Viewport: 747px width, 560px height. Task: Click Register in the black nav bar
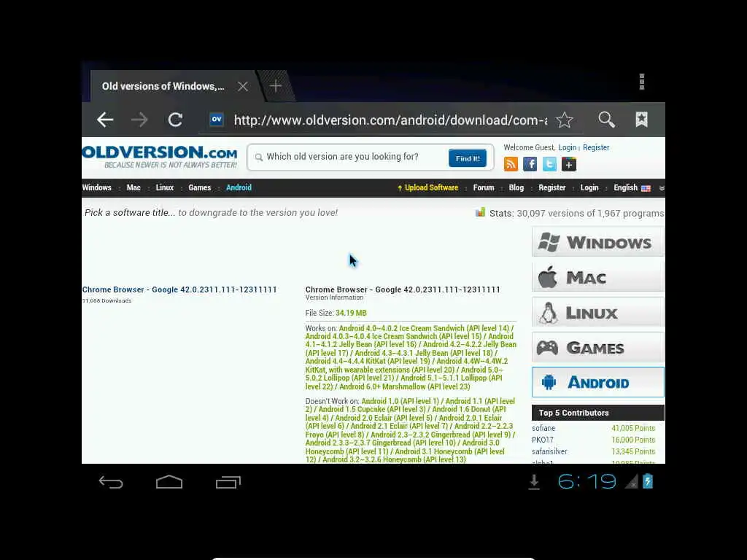pos(551,187)
